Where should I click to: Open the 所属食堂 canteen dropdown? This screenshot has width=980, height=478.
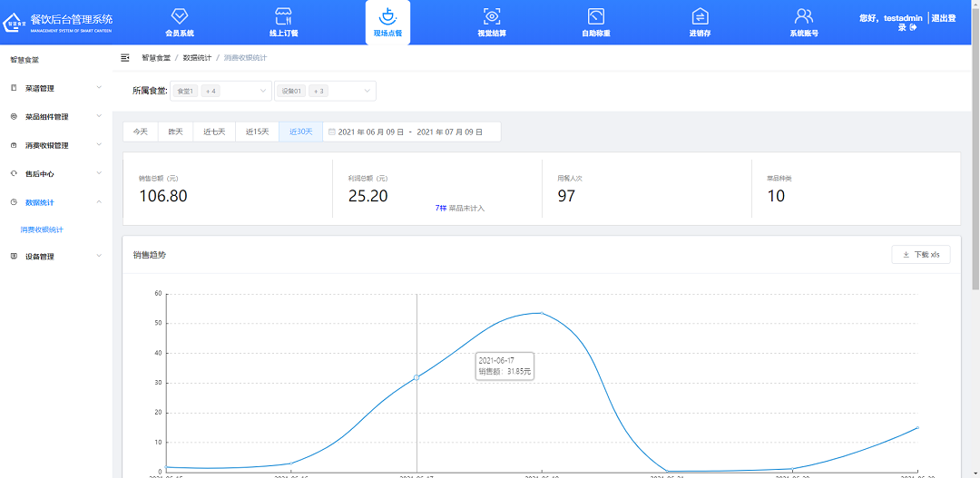[x=220, y=91]
